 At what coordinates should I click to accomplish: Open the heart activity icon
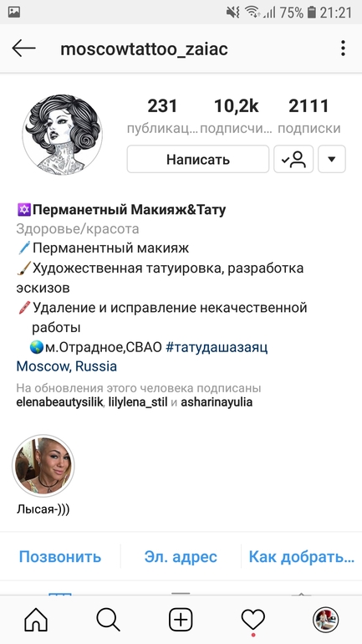click(252, 621)
